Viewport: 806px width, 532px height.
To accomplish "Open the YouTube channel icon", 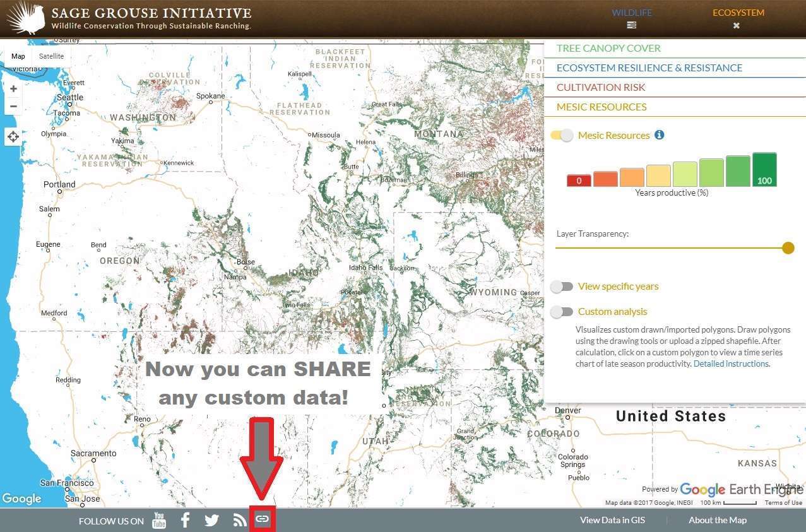I will (x=159, y=521).
